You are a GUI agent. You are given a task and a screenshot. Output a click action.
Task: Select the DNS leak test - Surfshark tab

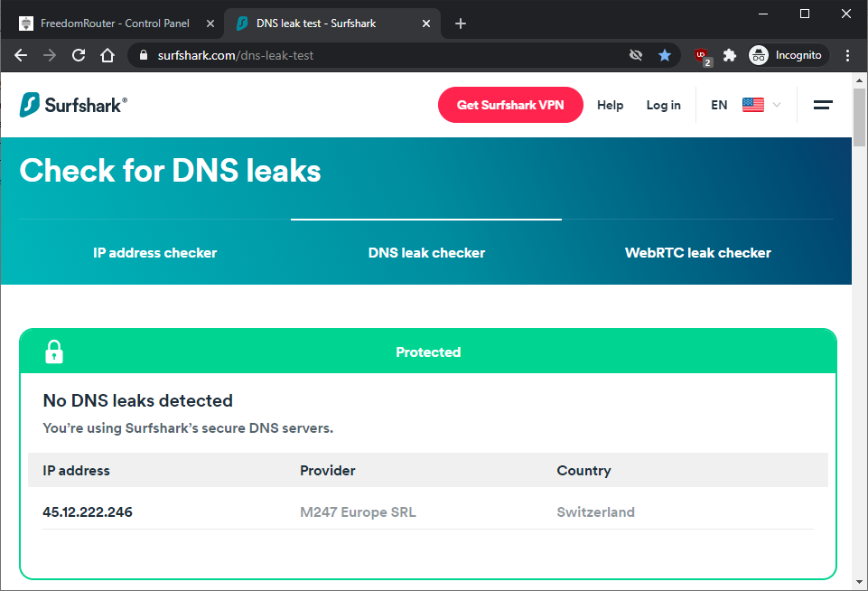click(332, 23)
